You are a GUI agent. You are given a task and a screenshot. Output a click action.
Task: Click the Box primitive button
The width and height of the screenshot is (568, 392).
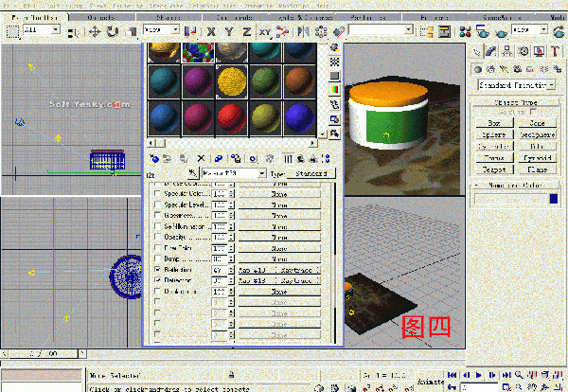[x=494, y=123]
